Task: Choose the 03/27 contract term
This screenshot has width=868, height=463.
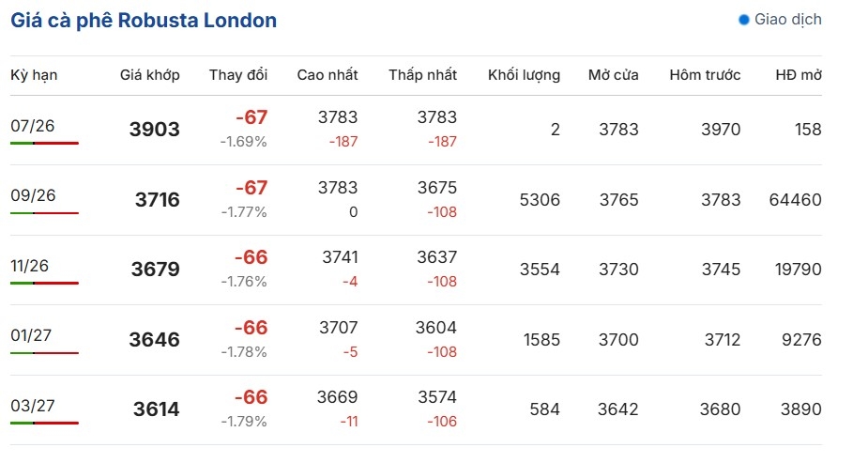Action: (33, 406)
